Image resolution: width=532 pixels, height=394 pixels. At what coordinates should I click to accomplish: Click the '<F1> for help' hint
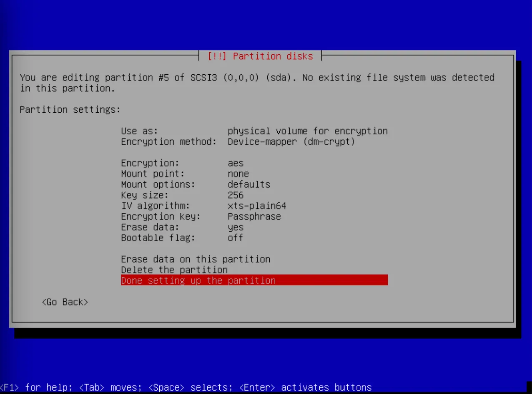point(36,388)
